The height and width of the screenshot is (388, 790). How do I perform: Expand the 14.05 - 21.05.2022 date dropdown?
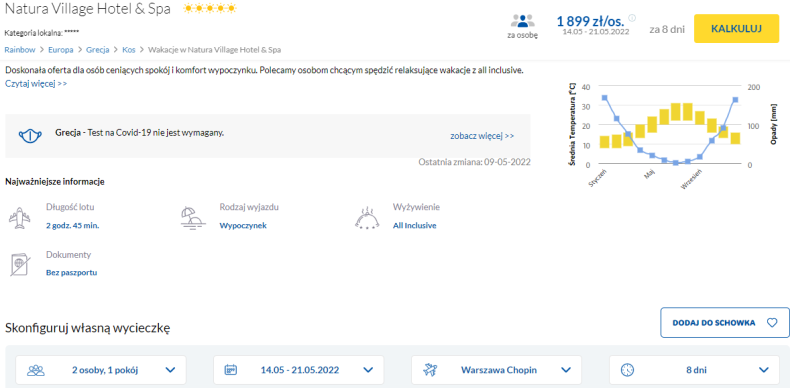tap(299, 370)
